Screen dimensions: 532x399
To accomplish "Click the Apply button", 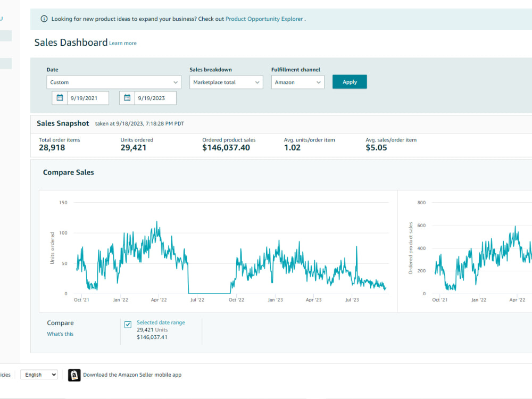I will coord(350,82).
